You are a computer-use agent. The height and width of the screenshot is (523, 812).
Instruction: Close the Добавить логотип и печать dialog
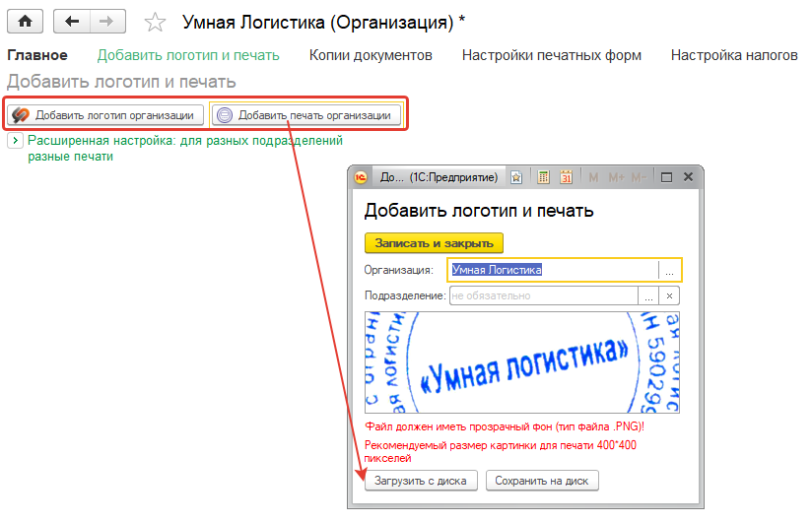pos(688,177)
